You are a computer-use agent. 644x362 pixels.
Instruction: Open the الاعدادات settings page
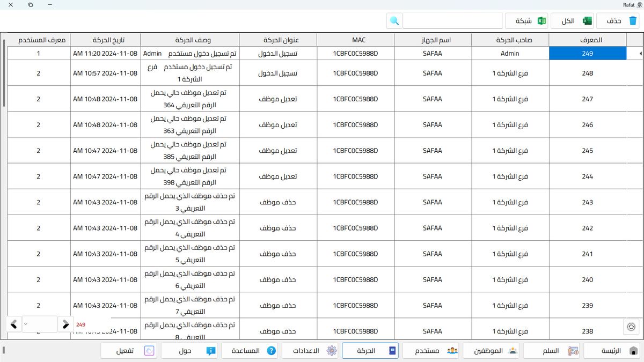(x=310, y=351)
